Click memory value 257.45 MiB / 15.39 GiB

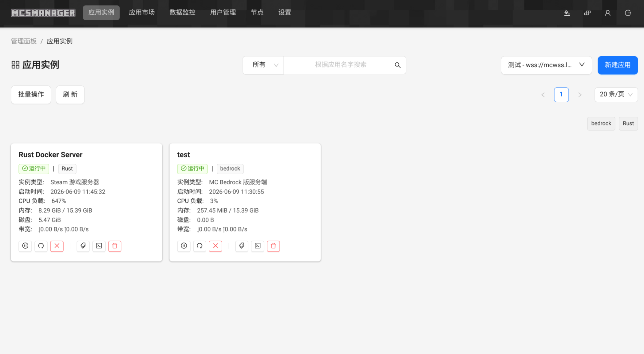coord(228,210)
